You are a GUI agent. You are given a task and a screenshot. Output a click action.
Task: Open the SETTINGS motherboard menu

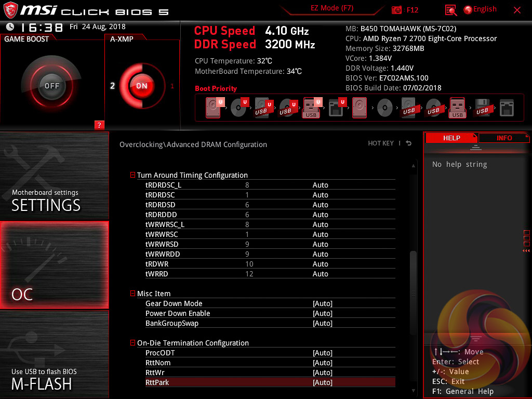[x=54, y=176]
